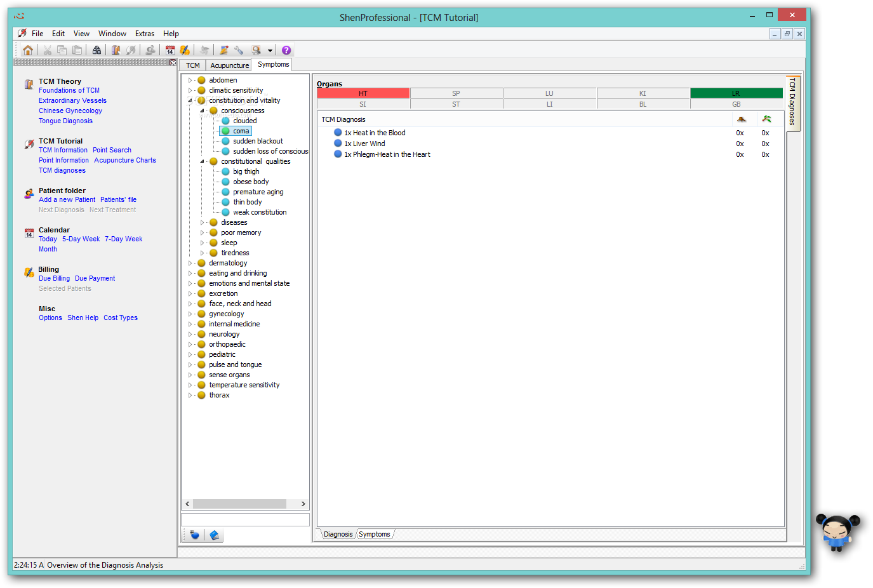Collapse the constitutional qualities node

[x=202, y=161]
